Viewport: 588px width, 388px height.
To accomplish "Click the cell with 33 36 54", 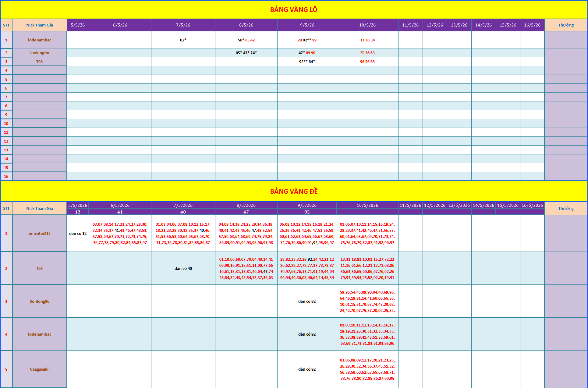I will click(x=367, y=40).
